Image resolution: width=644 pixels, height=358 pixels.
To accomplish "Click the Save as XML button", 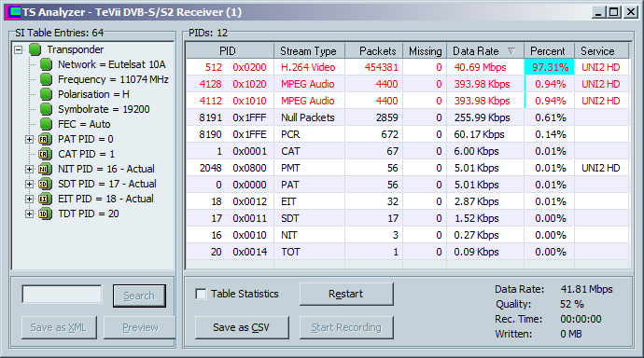I will (x=59, y=327).
